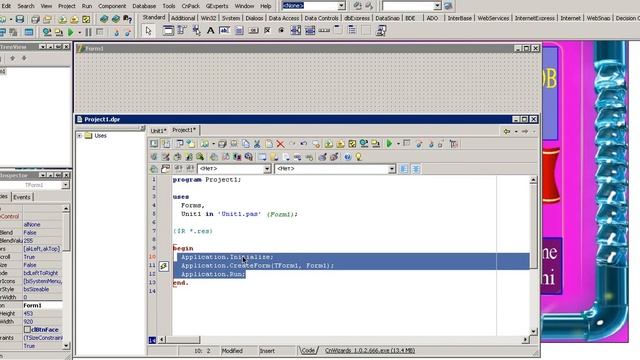640x360 pixels.
Task: Select the Events tab in Object Inspector
Action: click(22, 197)
